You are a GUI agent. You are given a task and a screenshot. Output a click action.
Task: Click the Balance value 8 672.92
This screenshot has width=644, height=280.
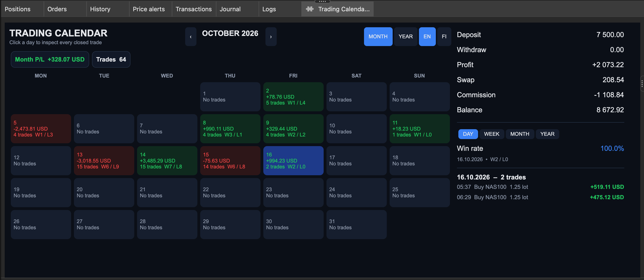click(x=610, y=110)
